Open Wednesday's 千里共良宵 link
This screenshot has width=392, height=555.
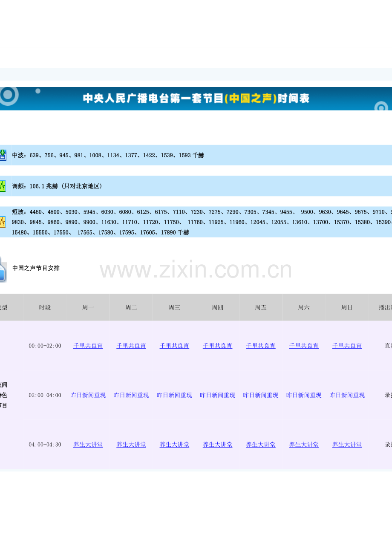point(174,346)
